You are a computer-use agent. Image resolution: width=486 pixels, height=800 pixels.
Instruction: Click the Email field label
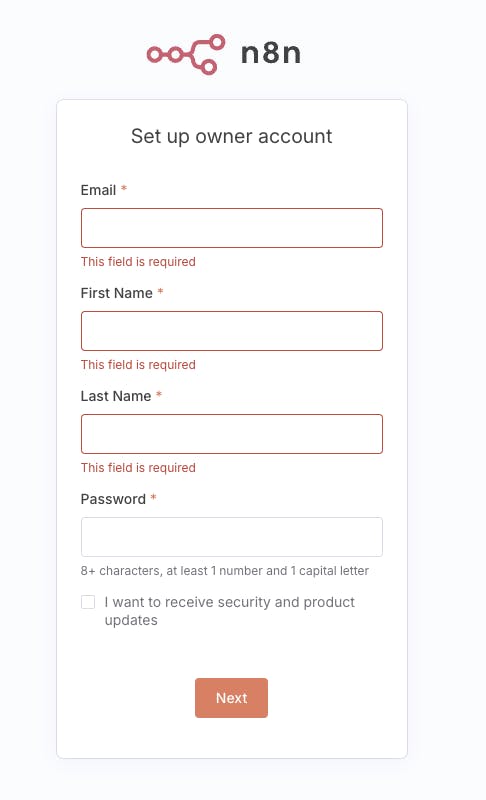[x=98, y=190]
